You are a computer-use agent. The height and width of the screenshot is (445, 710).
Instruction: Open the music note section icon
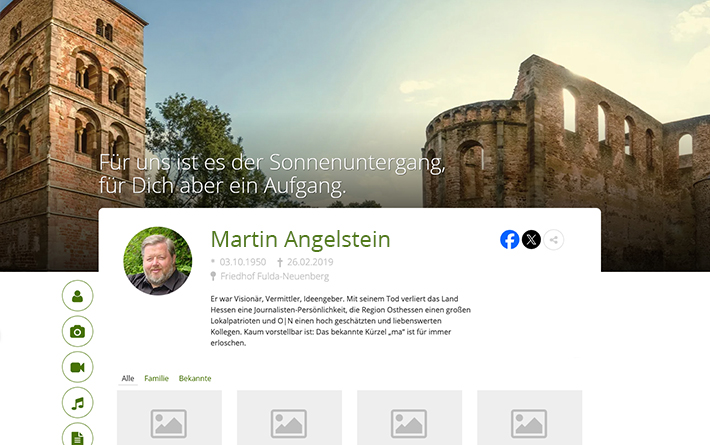click(77, 403)
